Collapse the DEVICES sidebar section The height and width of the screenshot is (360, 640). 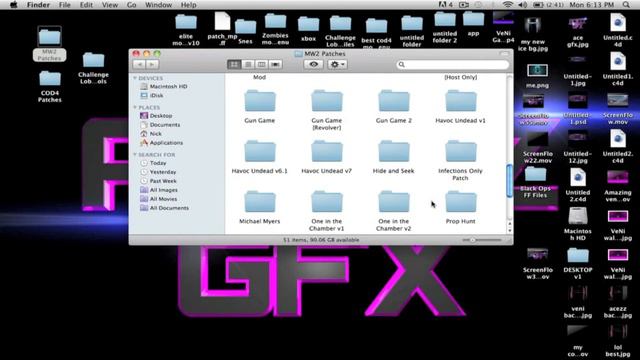click(135, 78)
